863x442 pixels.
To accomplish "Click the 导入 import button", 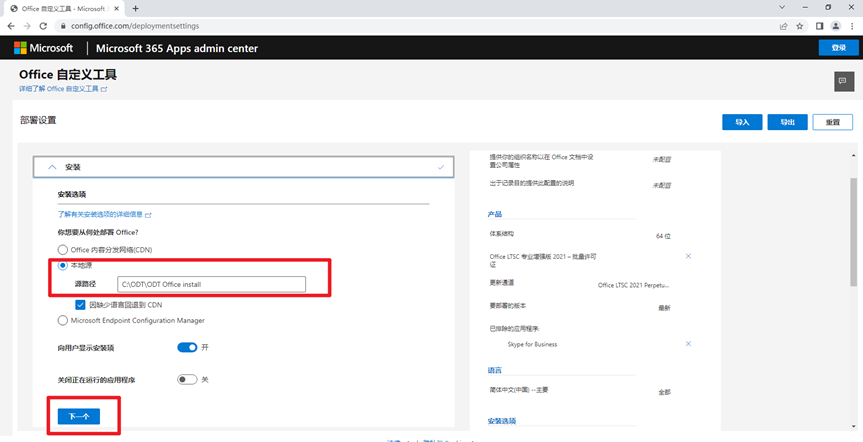I will tap(742, 122).
